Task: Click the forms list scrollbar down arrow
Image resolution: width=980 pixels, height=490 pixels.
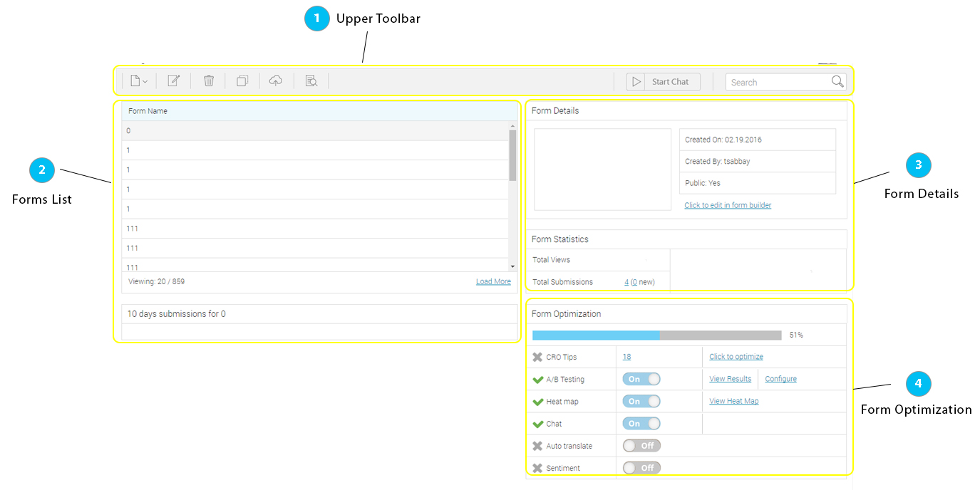Action: coord(512,266)
